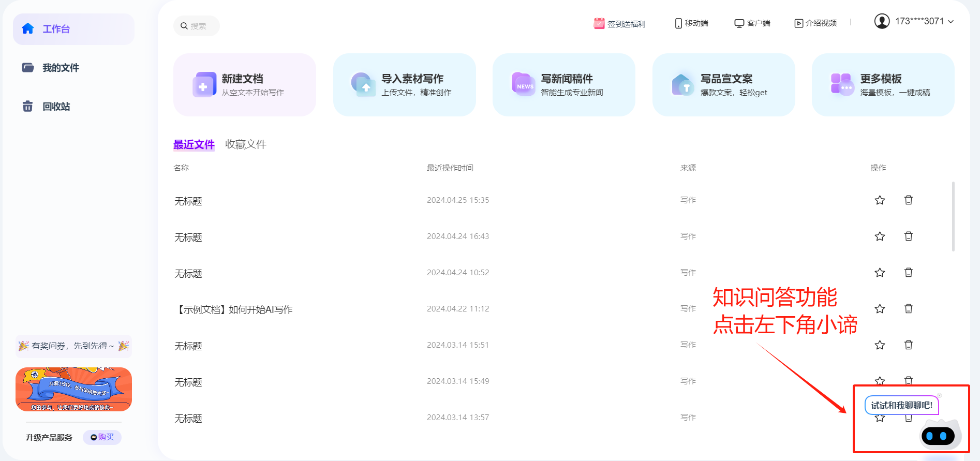Open 回收站 recycle bin in sidebar
This screenshot has height=461, width=980.
[56, 107]
